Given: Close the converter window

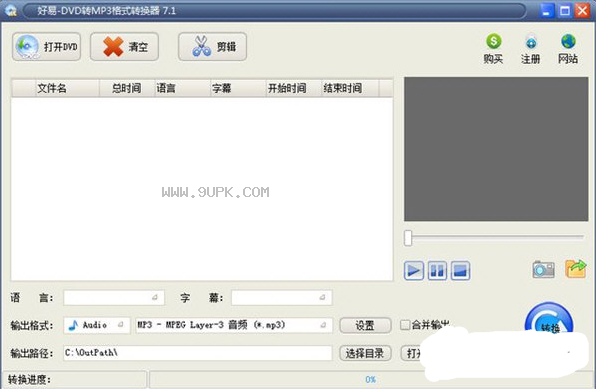Looking at the screenshot, I should coord(582,10).
